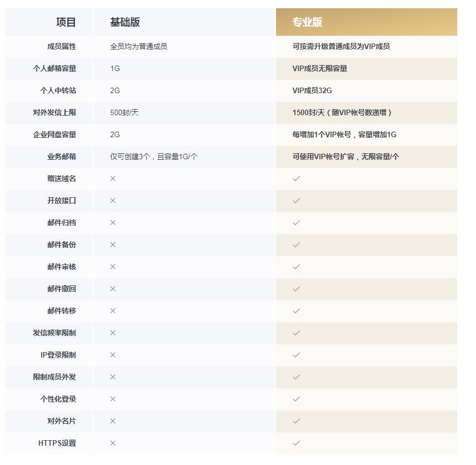Viewport: 476px width, 465px height.
Task: Click the 对外发信上限 row label
Action: [x=55, y=112]
